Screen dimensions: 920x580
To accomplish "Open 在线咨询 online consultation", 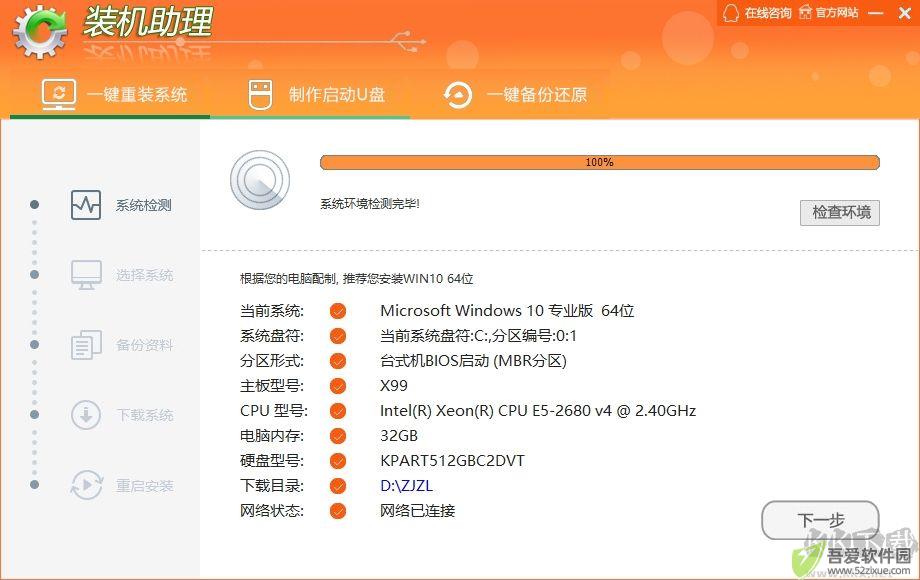I will 757,13.
